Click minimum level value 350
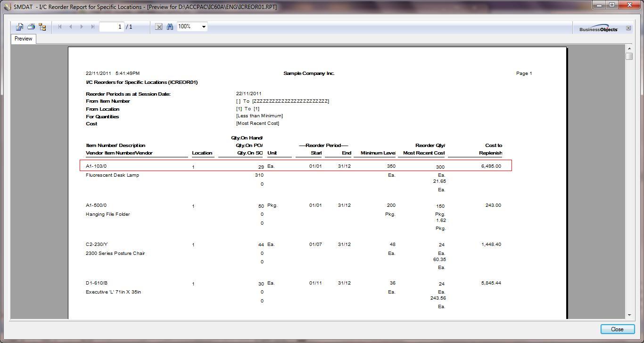This screenshot has height=343, width=644. [391, 166]
